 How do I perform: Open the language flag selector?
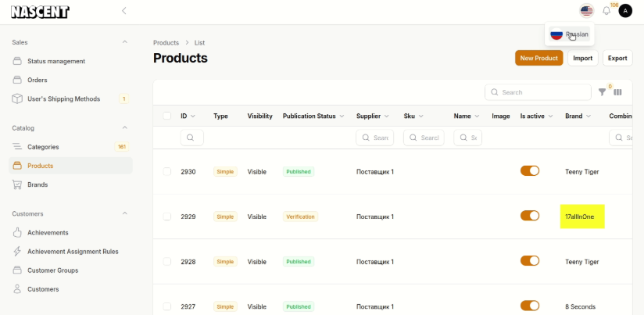pyautogui.click(x=586, y=11)
